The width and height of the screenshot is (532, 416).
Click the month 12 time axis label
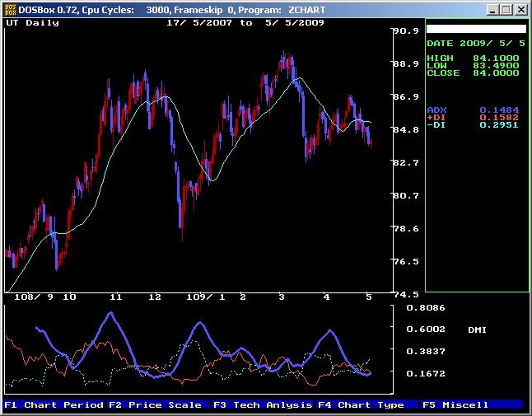[155, 297]
